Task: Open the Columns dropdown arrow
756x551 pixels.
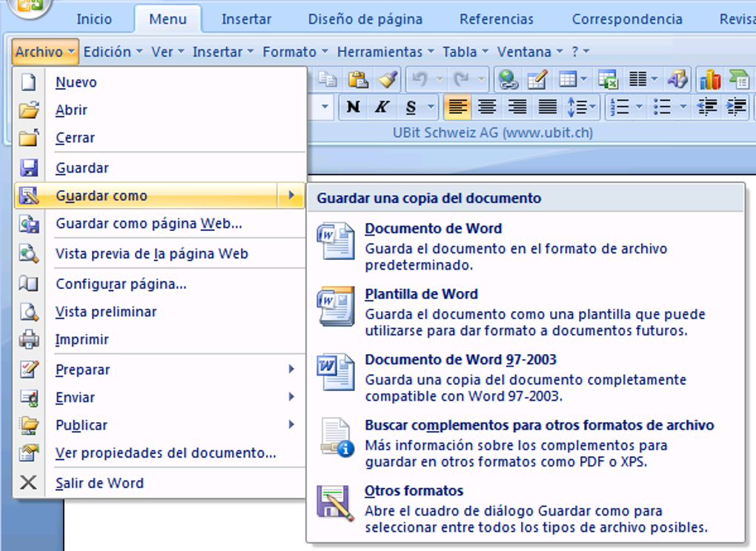Action: coord(654,79)
